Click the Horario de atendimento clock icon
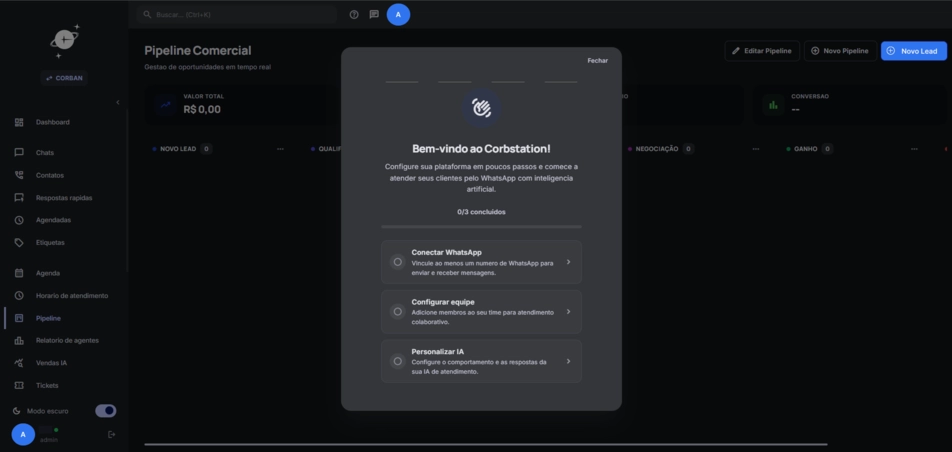Screen dimensions: 952x452 [19, 296]
